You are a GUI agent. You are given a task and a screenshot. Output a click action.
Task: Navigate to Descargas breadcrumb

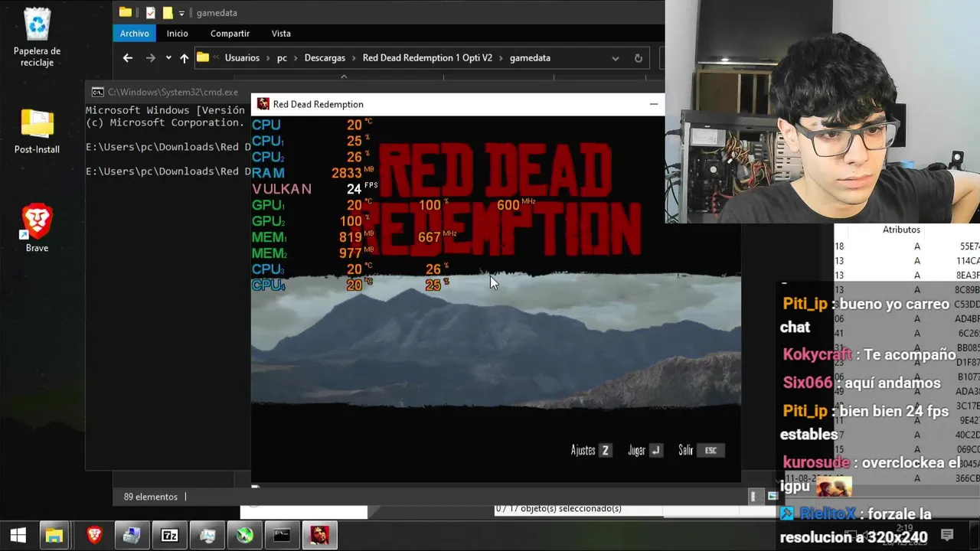click(x=325, y=58)
